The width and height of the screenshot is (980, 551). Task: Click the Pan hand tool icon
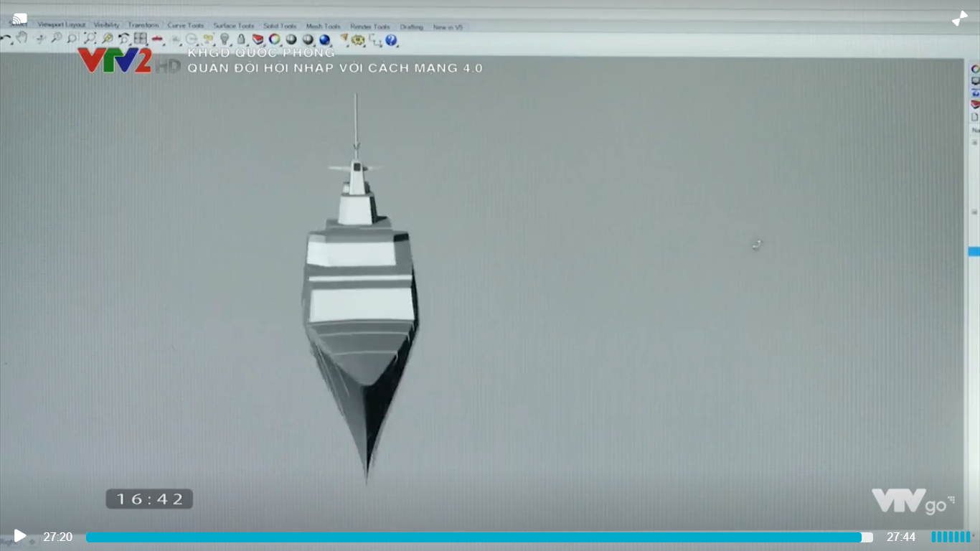pos(22,38)
